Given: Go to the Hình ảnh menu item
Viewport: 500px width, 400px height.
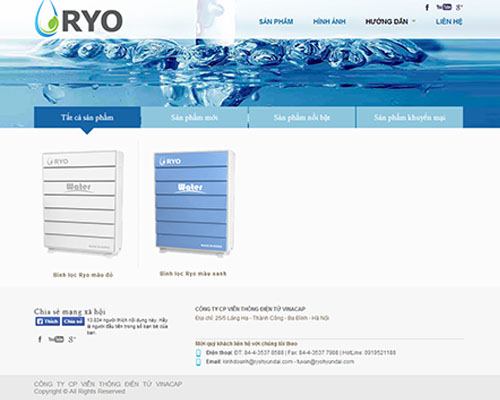Looking at the screenshot, I should click(329, 22).
